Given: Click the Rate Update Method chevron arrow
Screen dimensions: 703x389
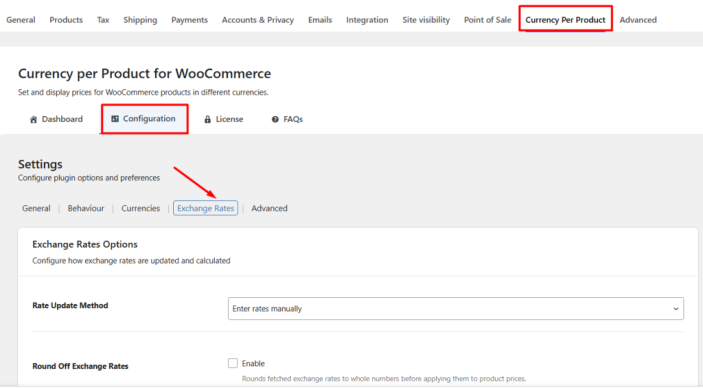Looking at the screenshot, I should click(676, 309).
